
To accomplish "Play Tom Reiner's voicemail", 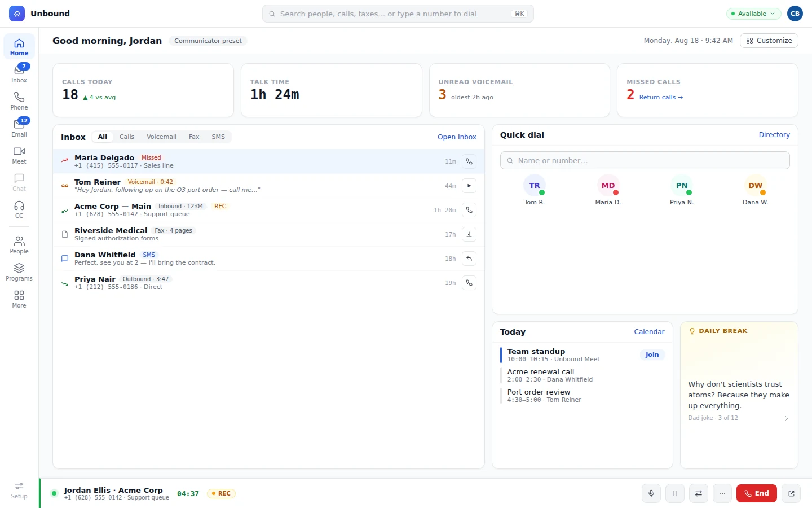I will pyautogui.click(x=469, y=186).
